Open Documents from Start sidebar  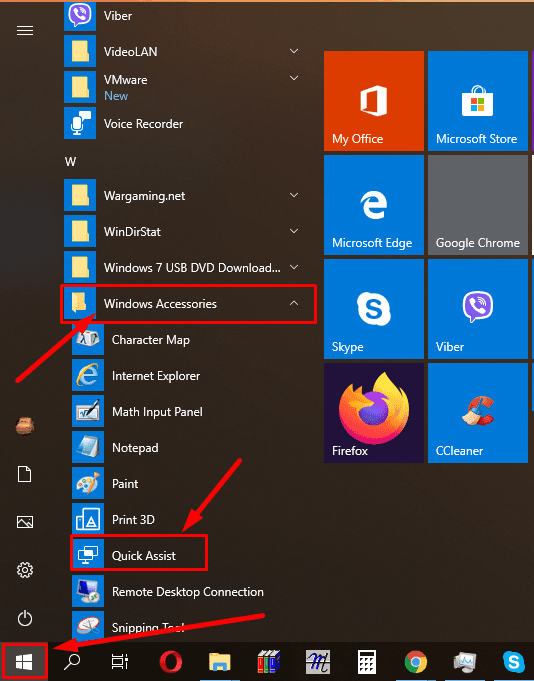click(25, 474)
